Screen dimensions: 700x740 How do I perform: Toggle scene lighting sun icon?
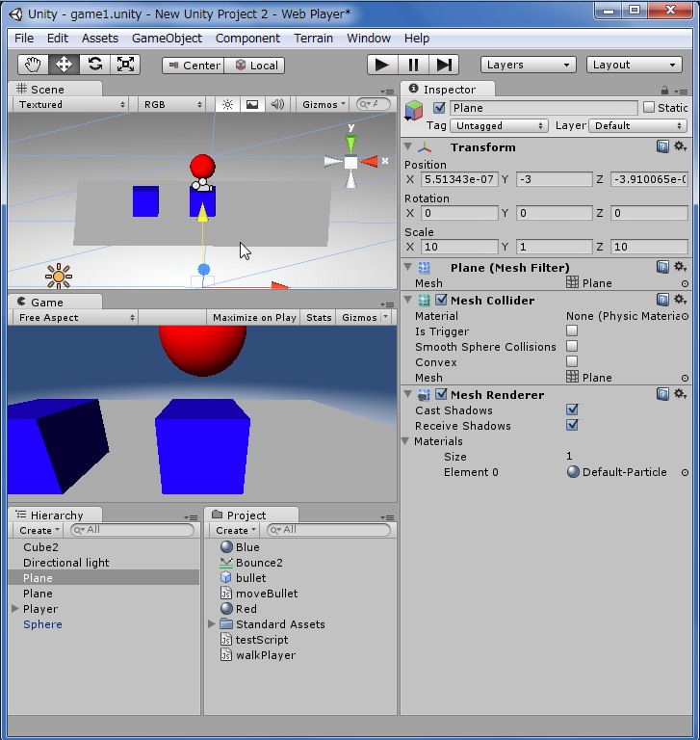(x=227, y=104)
